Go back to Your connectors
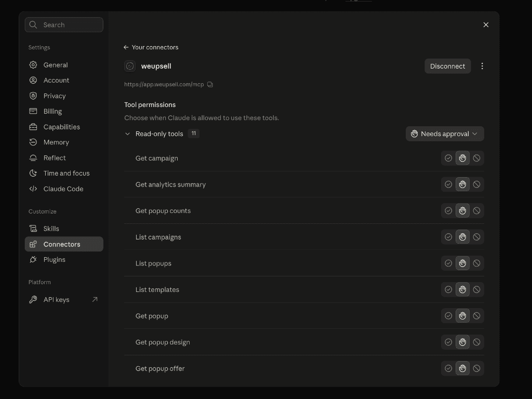This screenshot has width=532, height=399. 151,47
